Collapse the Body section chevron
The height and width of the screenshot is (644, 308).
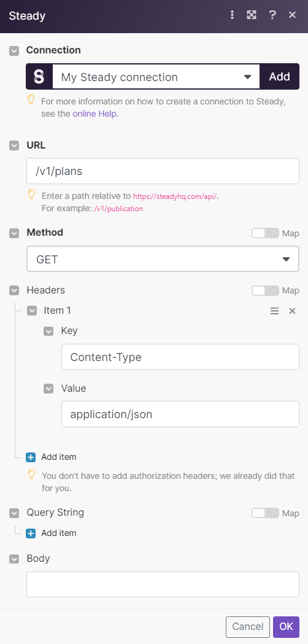click(14, 559)
